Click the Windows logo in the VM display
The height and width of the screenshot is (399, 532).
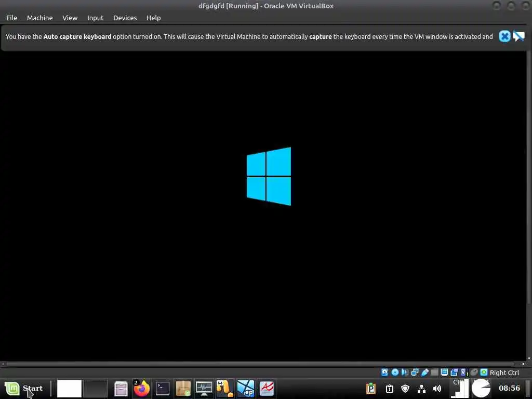269,176
